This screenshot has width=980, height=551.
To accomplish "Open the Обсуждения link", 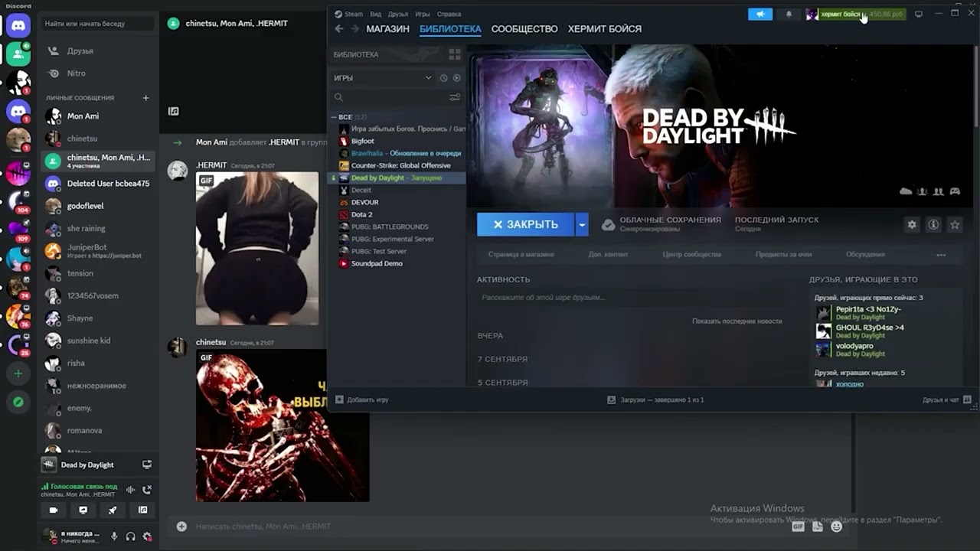I will coord(865,255).
